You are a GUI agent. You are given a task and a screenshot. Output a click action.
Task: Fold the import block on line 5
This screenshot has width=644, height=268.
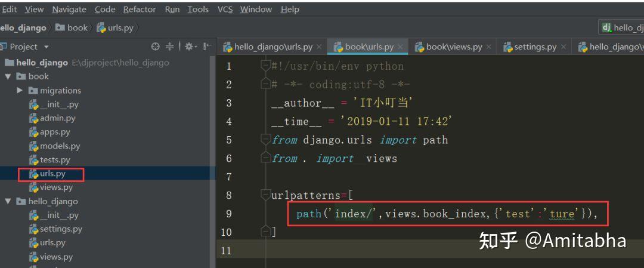pos(266,140)
